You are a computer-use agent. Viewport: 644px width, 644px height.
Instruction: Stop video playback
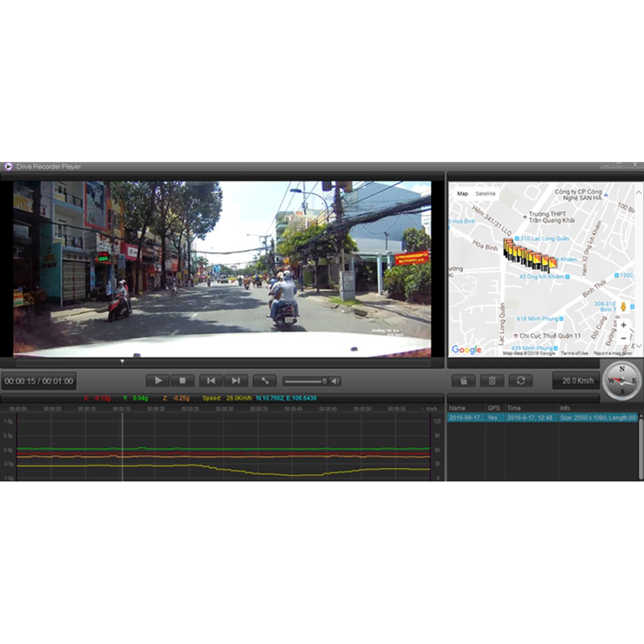(x=182, y=380)
